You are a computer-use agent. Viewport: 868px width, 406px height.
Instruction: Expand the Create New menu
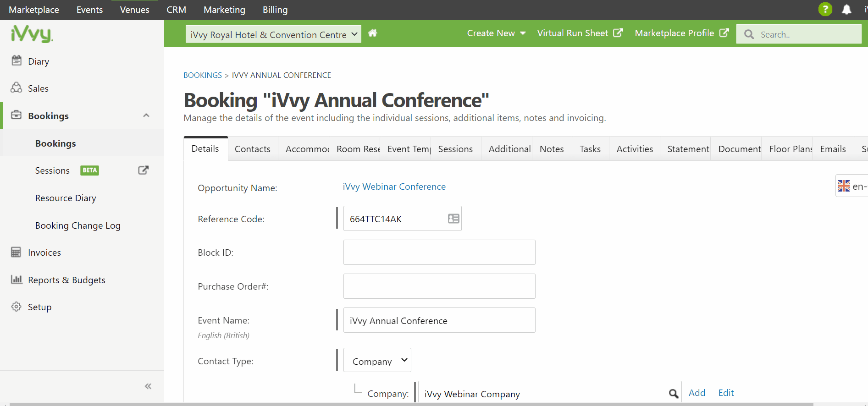496,33
